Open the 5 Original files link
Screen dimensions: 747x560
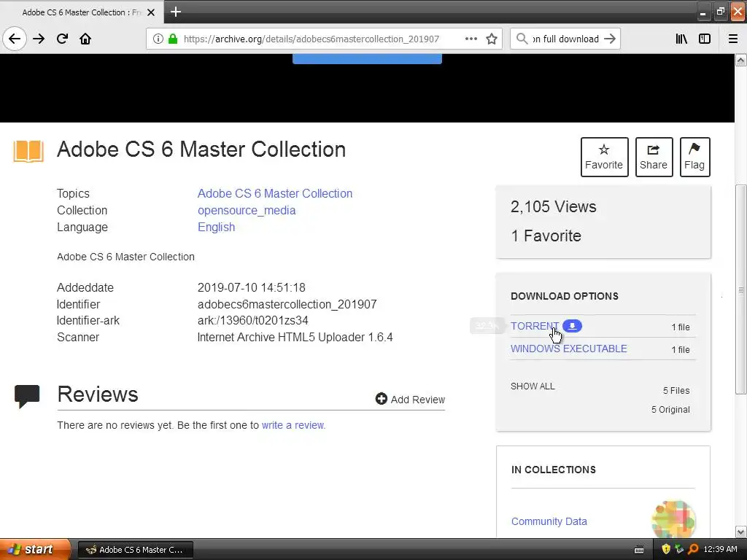670,410
